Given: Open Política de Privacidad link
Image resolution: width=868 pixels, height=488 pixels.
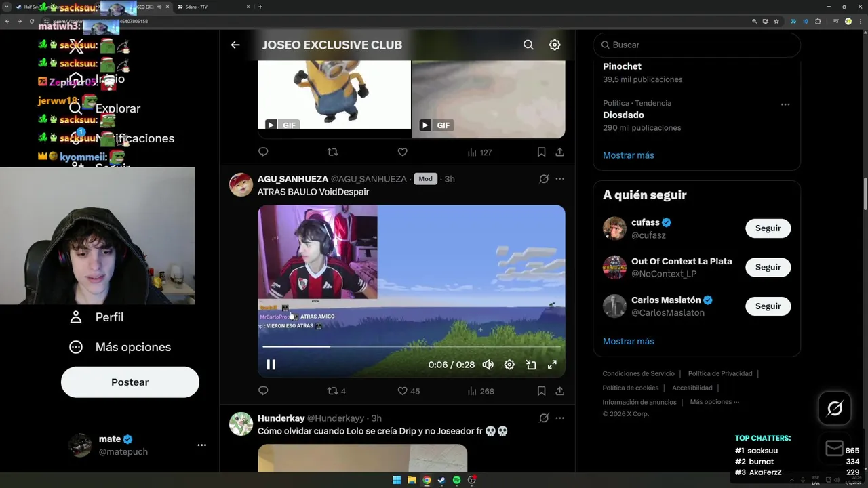Looking at the screenshot, I should (720, 373).
